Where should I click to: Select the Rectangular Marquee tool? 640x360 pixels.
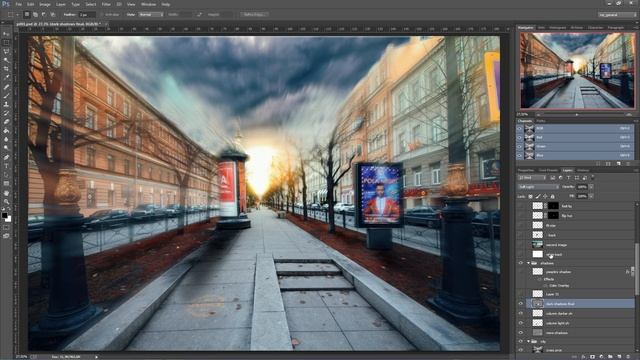pos(6,42)
